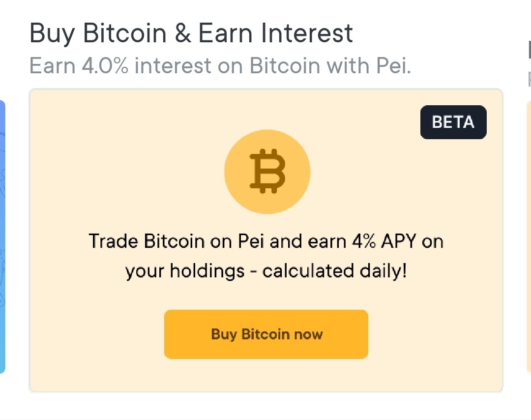Open the blue card peeking at left edge
The height and width of the screenshot is (420, 531).
tap(2, 237)
